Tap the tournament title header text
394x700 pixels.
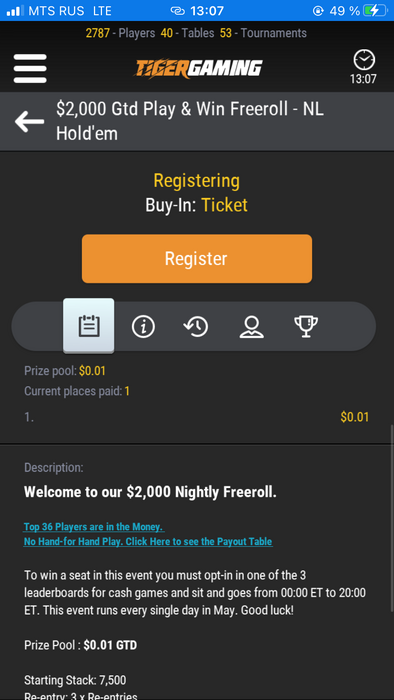[190, 121]
